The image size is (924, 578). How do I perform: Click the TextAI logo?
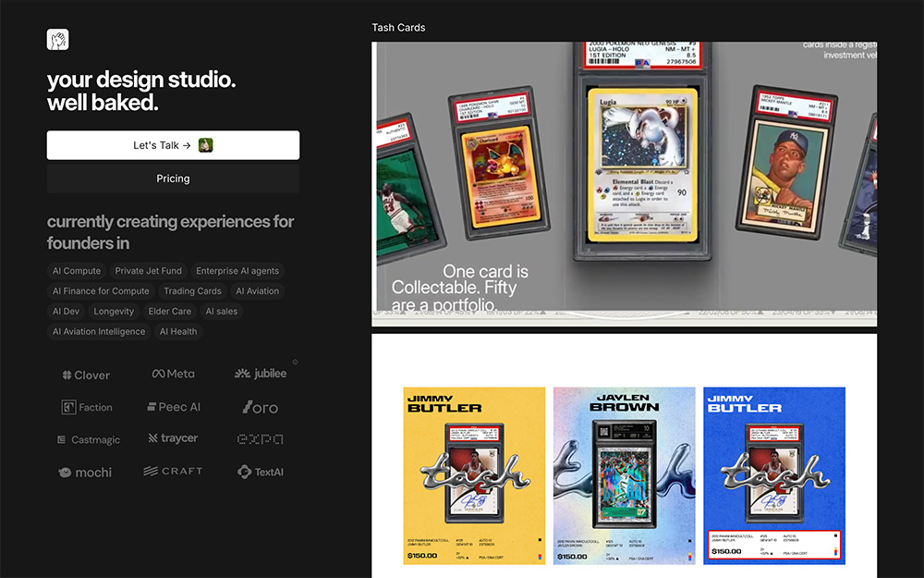tap(261, 472)
